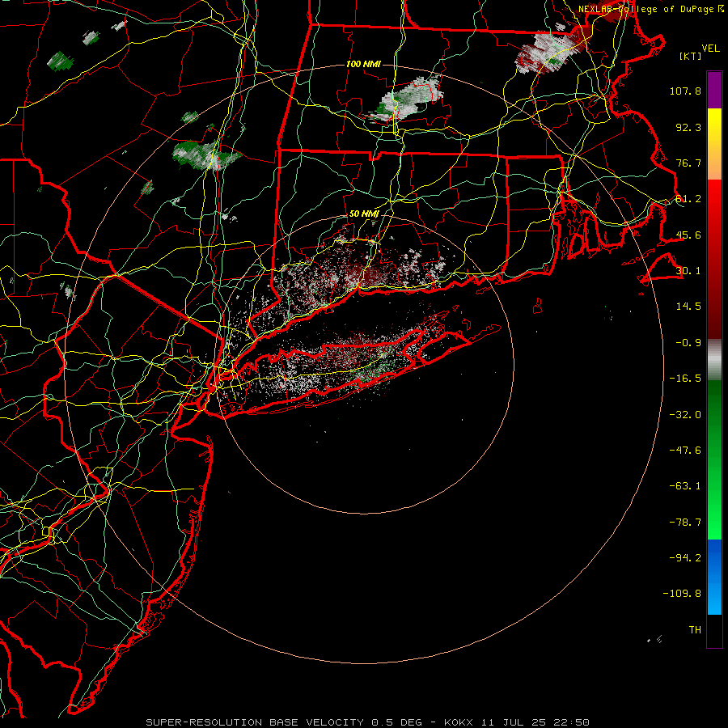Image resolution: width=728 pixels, height=728 pixels.
Task: Click the [KT] units label
Action: tap(691, 56)
